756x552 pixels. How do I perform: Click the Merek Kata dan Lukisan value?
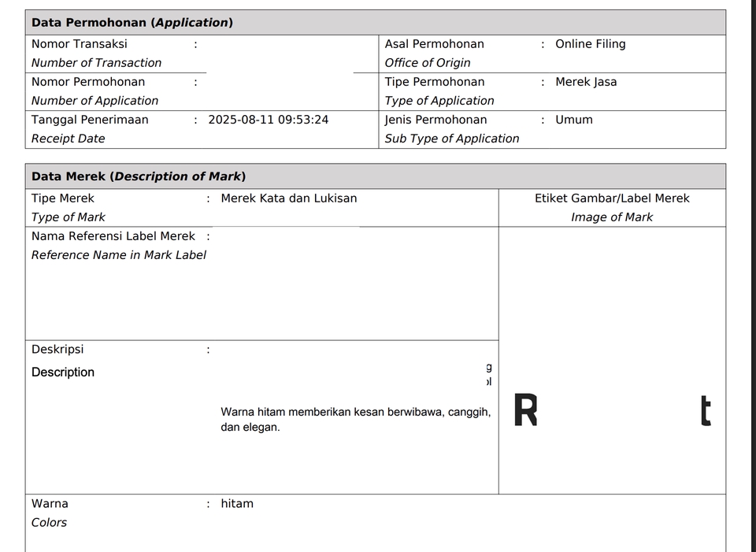tap(288, 198)
